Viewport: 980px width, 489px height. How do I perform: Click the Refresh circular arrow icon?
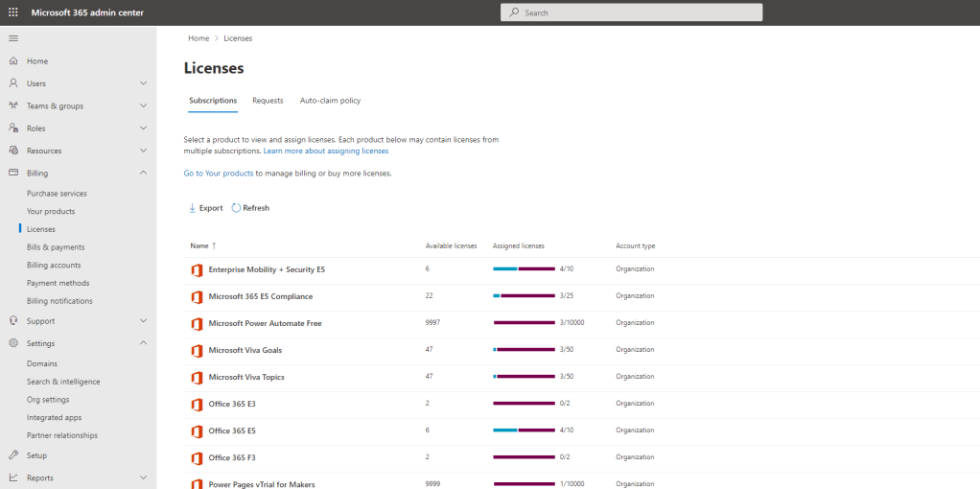236,208
